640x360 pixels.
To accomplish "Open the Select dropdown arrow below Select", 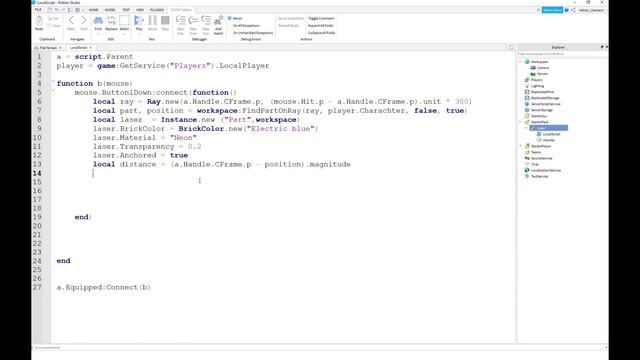I will [124, 33].
